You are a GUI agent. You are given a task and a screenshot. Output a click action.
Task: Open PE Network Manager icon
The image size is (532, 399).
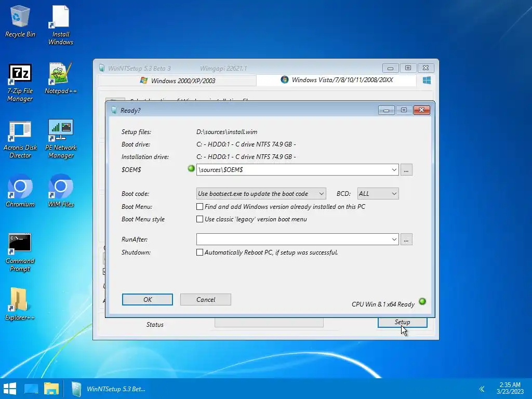click(x=60, y=139)
